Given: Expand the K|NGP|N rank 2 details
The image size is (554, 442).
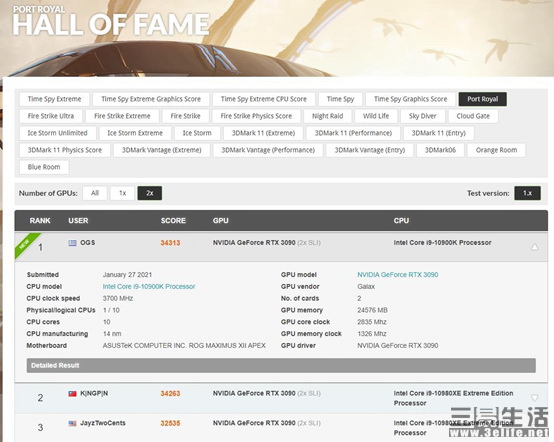Looking at the screenshot, I should (535, 398).
